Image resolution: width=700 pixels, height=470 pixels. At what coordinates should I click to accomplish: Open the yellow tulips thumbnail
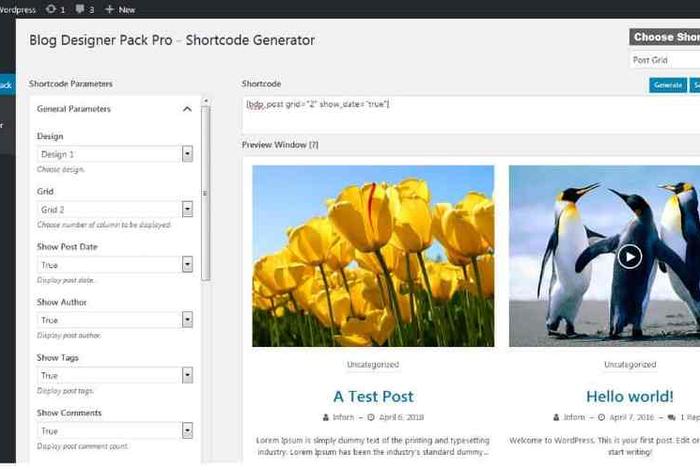pos(373,256)
